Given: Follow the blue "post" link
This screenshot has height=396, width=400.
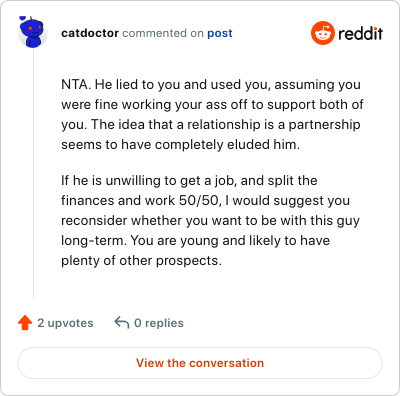Looking at the screenshot, I should (x=220, y=33).
